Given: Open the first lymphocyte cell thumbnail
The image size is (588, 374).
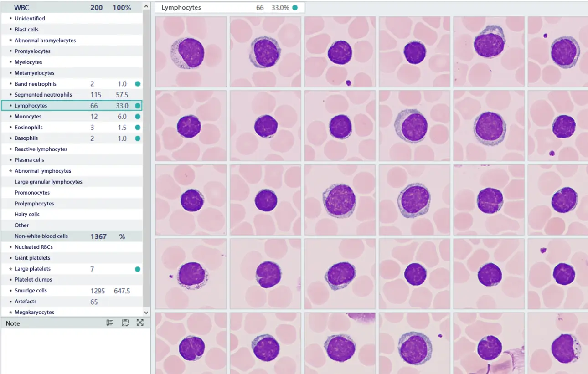Looking at the screenshot, I should point(191,51).
